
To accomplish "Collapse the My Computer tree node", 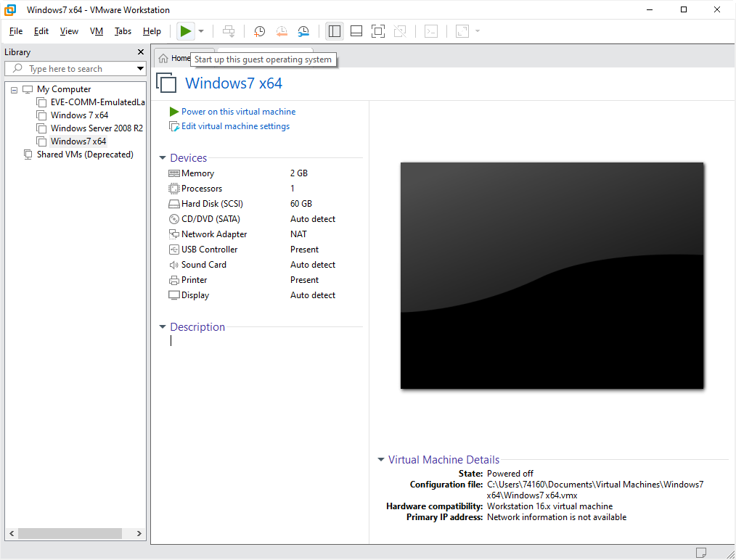I will 14,89.
